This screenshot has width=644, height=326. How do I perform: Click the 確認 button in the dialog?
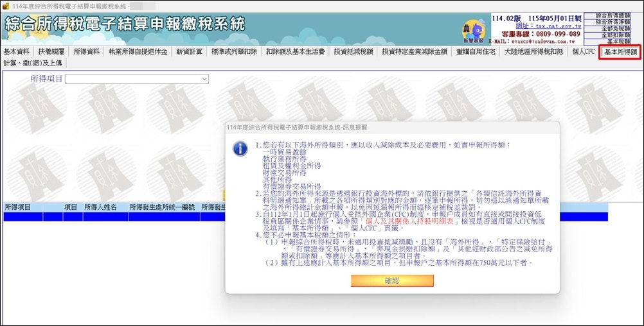[392, 280]
